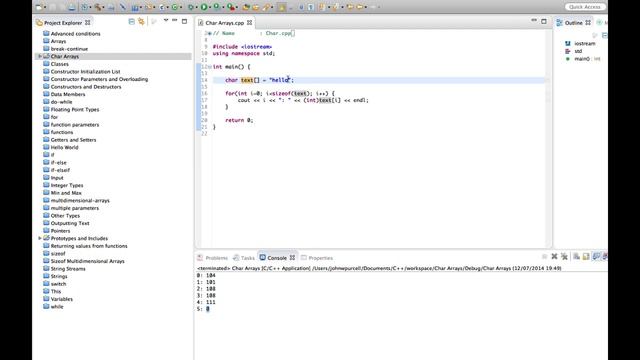The width and height of the screenshot is (640, 360).
Task: Expand the Prototypes and Includes project
Action: tap(40, 238)
